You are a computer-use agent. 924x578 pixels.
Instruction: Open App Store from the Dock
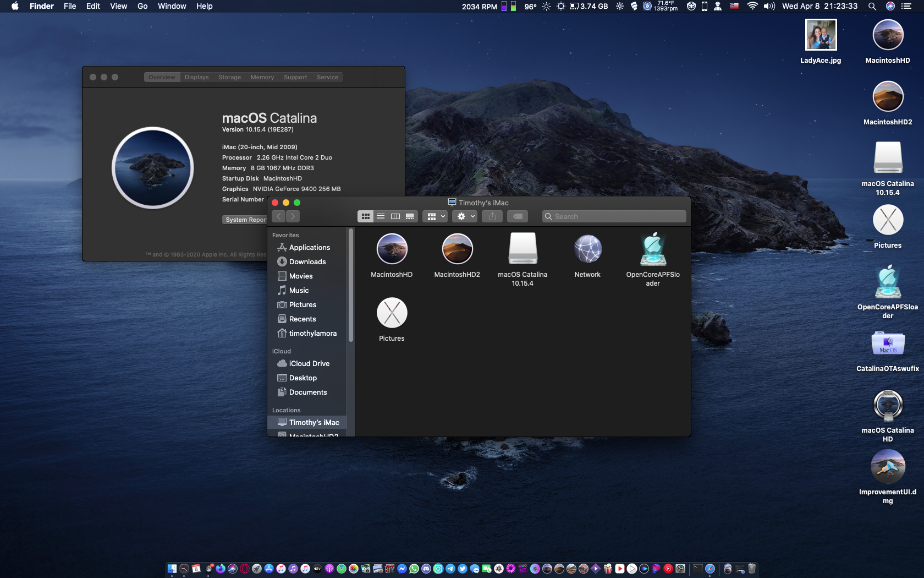[x=269, y=569]
